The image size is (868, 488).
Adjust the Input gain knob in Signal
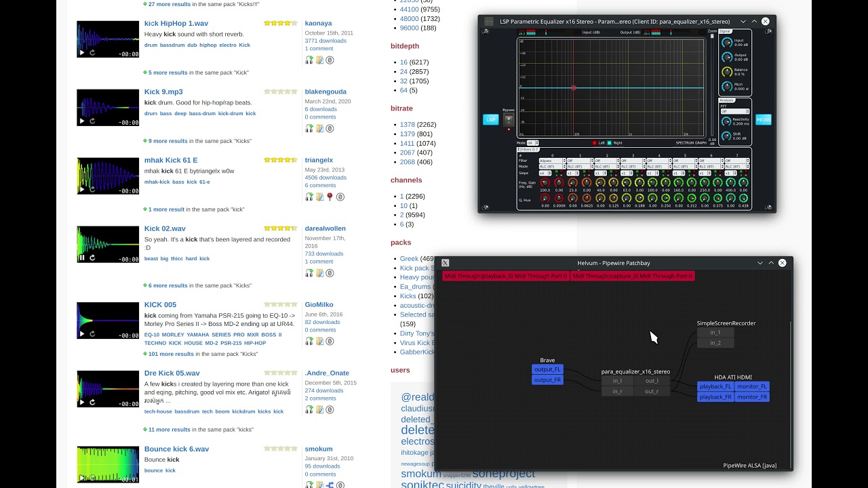point(727,43)
